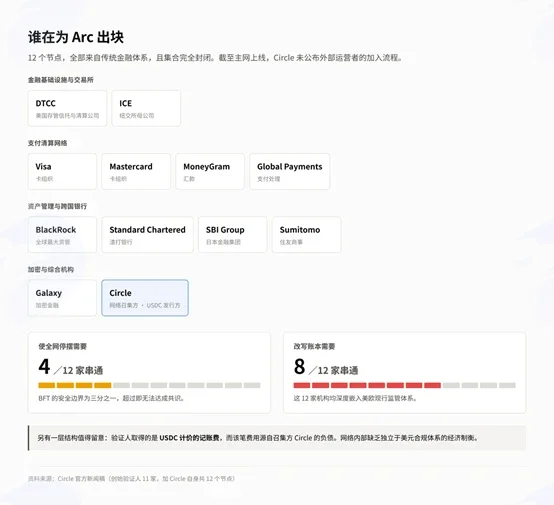Select the BlackRock node card

click(62, 235)
